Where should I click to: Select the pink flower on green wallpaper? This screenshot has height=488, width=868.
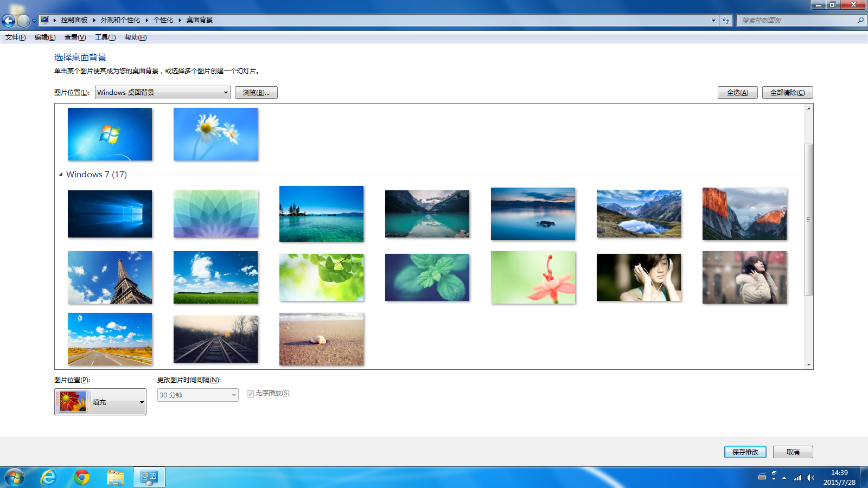pyautogui.click(x=533, y=277)
